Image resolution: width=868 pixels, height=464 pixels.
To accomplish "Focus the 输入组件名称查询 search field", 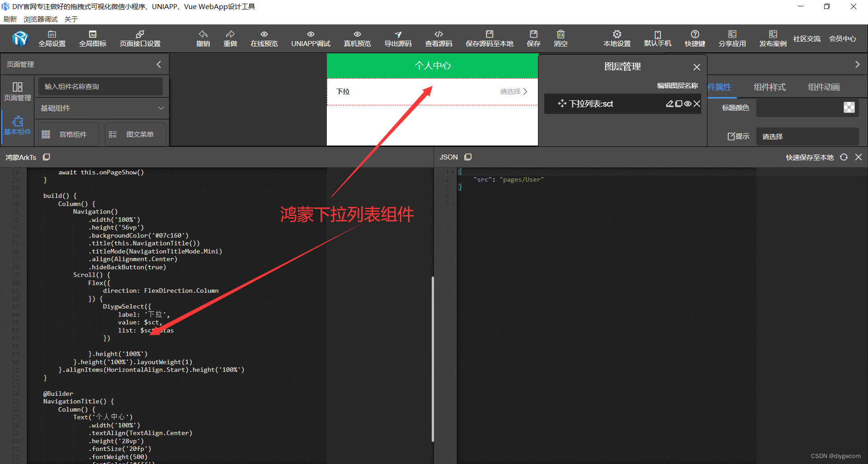I will [x=100, y=86].
